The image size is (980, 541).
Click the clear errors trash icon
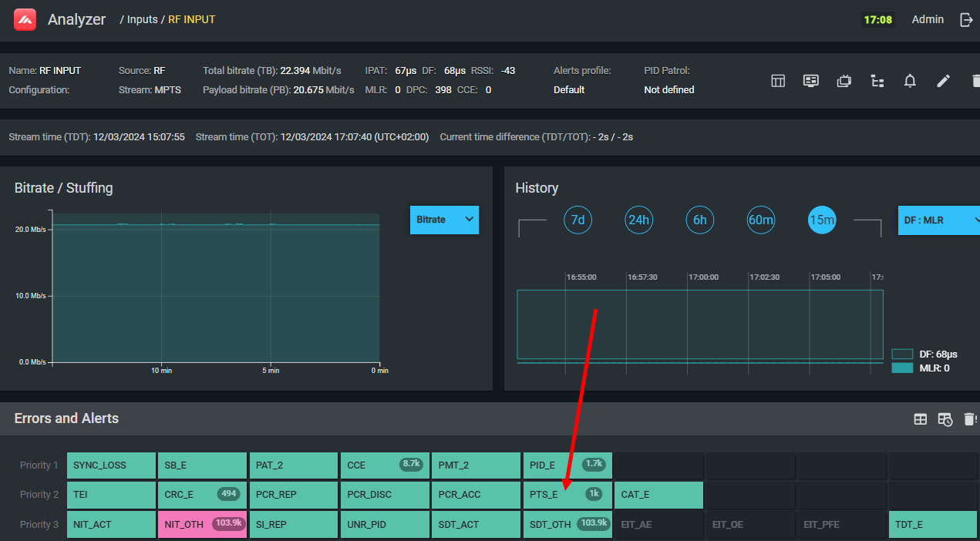click(970, 419)
